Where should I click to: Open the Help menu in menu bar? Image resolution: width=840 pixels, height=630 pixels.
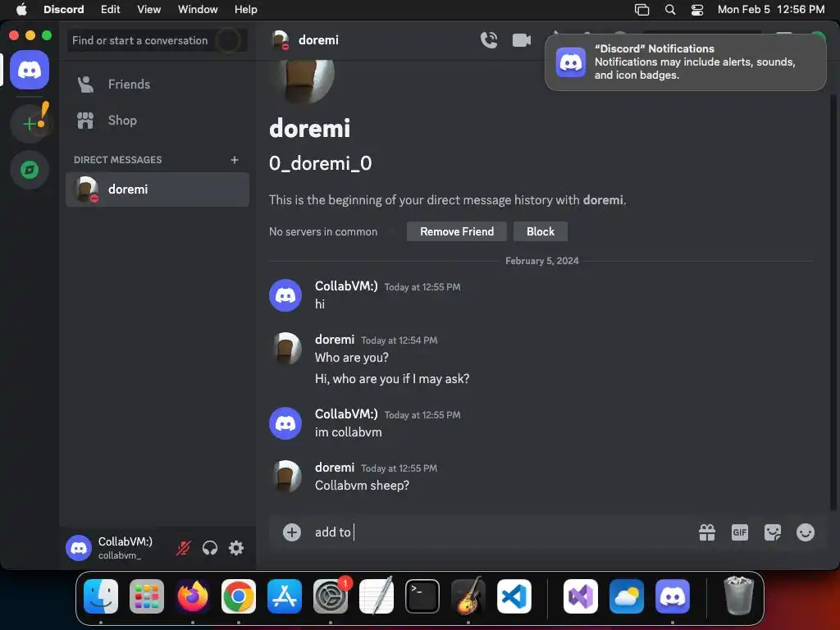tap(246, 9)
